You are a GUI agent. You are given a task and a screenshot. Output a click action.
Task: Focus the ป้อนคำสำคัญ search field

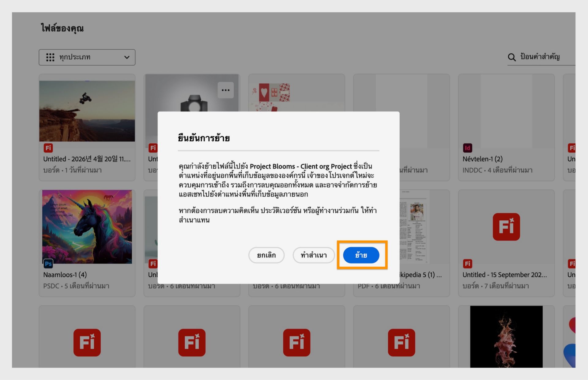click(x=541, y=57)
